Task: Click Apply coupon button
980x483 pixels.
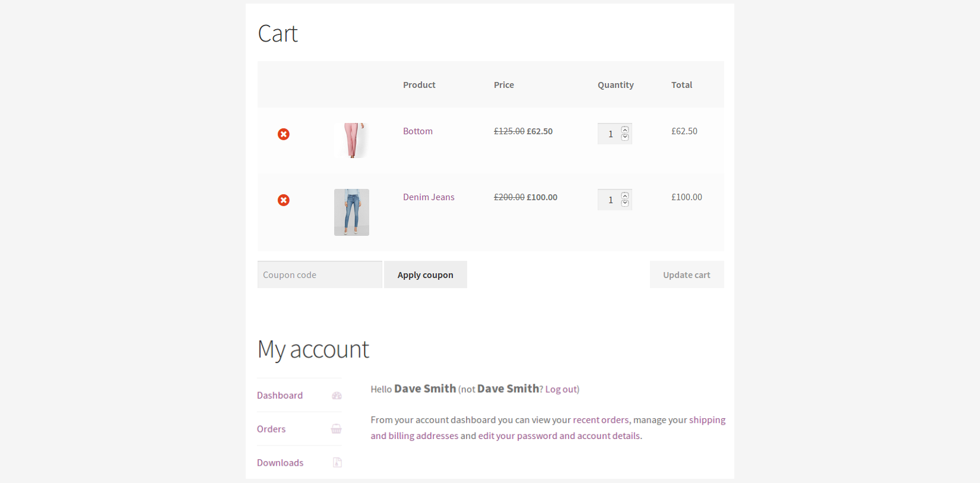Action: (426, 274)
